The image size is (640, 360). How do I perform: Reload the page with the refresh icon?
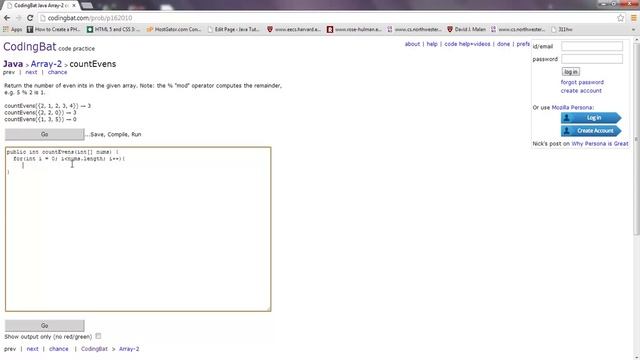click(30, 18)
